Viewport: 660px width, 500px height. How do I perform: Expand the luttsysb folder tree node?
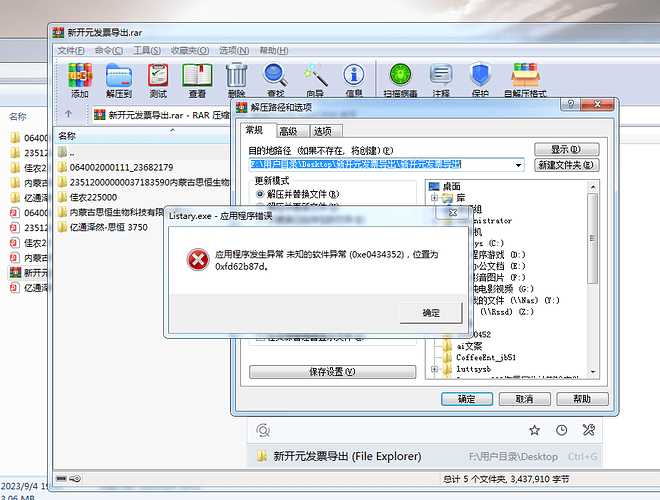coord(434,369)
